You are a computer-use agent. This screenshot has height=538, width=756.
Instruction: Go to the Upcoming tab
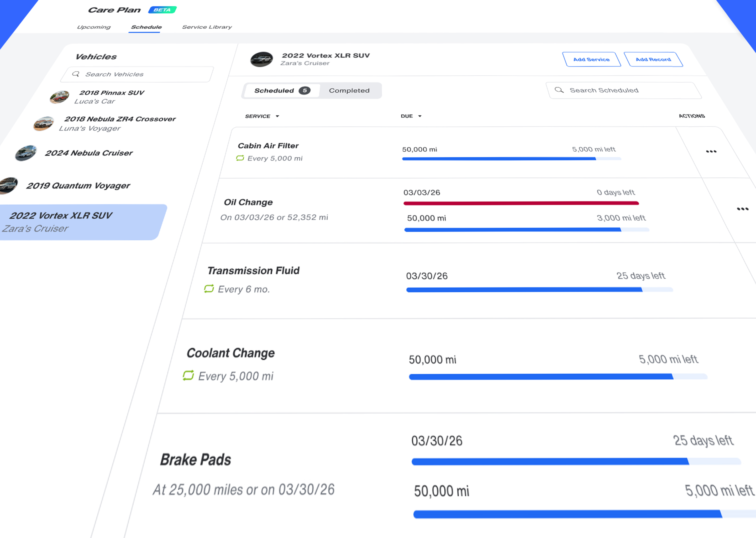coord(94,27)
